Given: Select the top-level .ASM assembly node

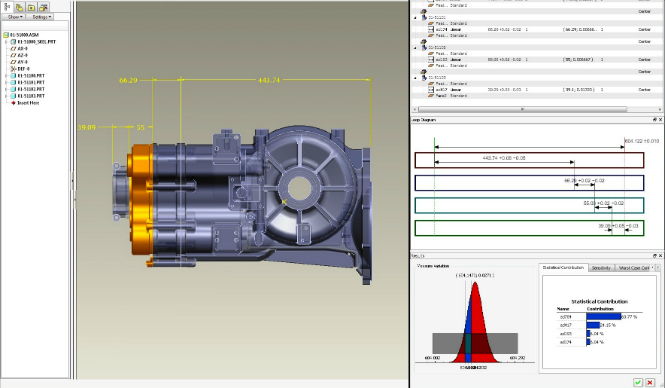Looking at the screenshot, I should click(x=21, y=35).
